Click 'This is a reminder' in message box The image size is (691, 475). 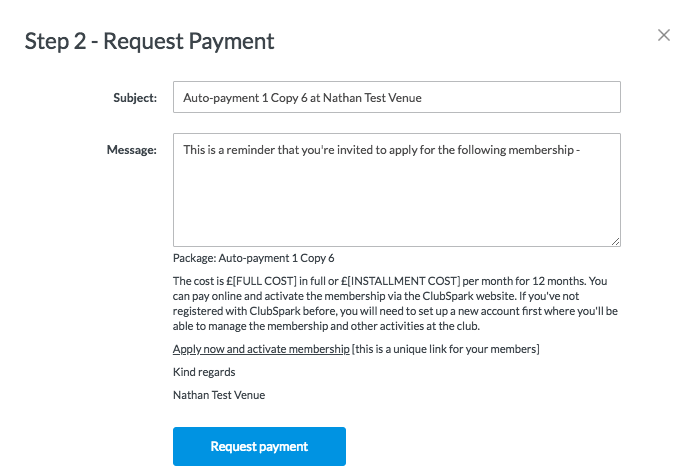point(228,150)
